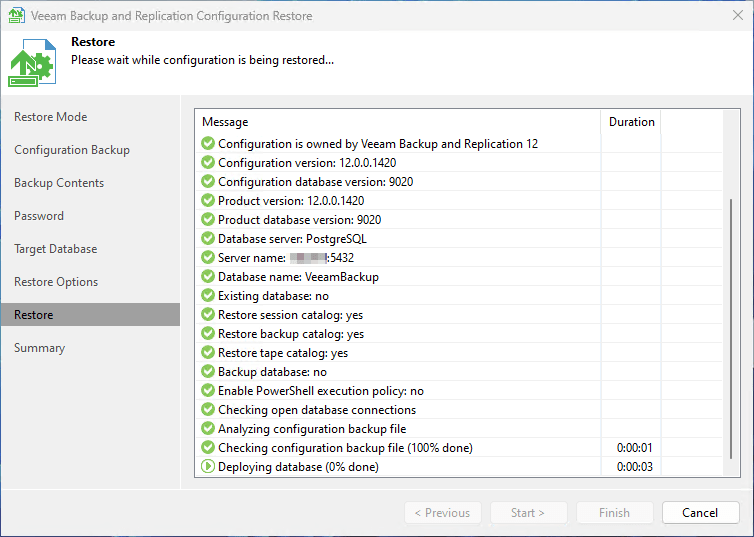The height and width of the screenshot is (537, 754).
Task: Select the Backup Contents step
Action: tap(59, 183)
